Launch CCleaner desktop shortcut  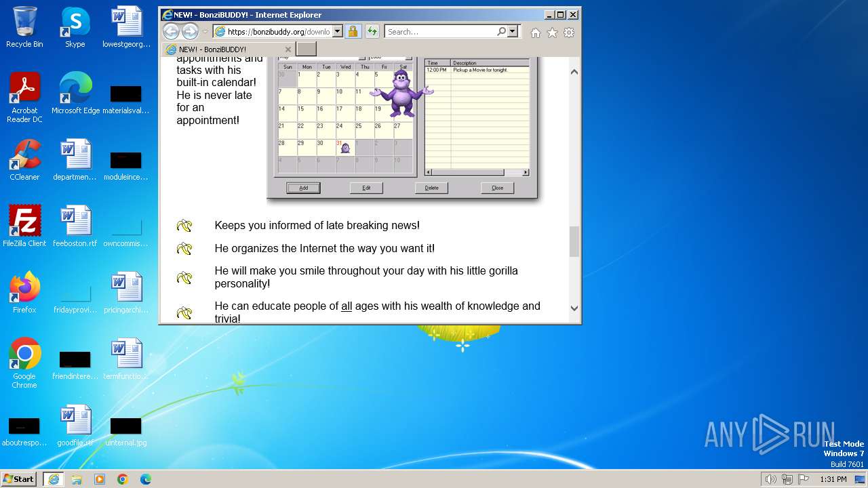(24, 159)
